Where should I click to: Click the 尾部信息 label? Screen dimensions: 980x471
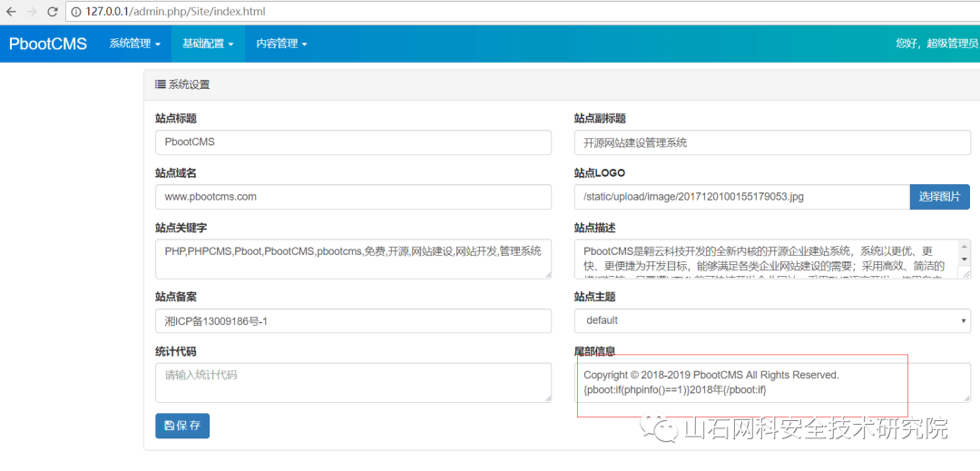click(595, 351)
